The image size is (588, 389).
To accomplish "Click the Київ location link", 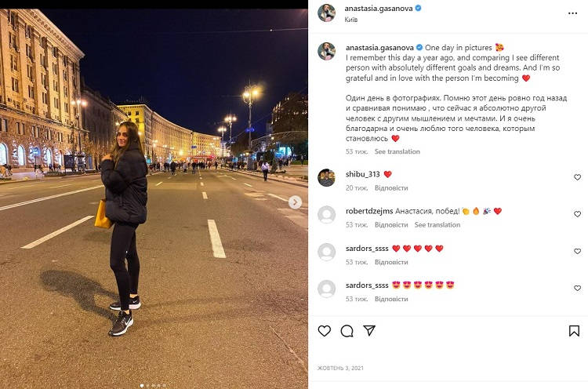I will tap(351, 20).
